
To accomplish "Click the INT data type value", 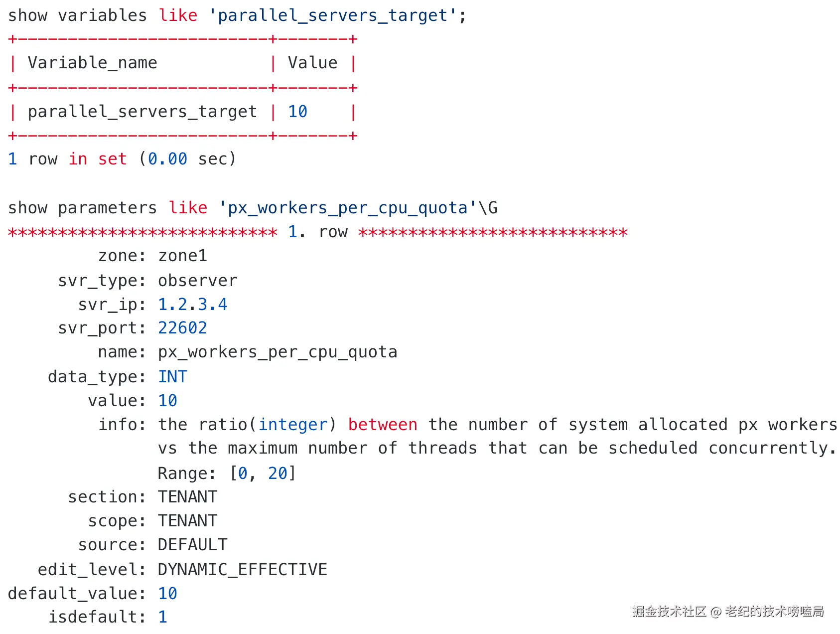I will 172,377.
